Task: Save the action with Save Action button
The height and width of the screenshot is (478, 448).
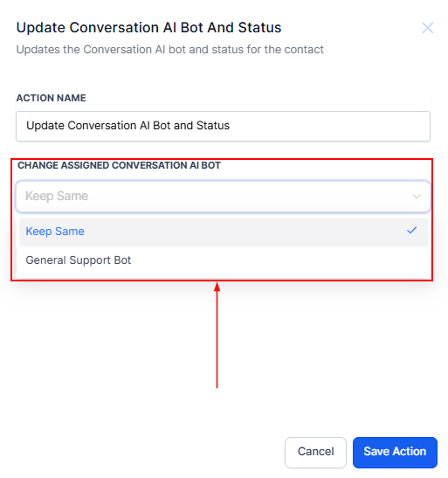Action: [x=395, y=452]
